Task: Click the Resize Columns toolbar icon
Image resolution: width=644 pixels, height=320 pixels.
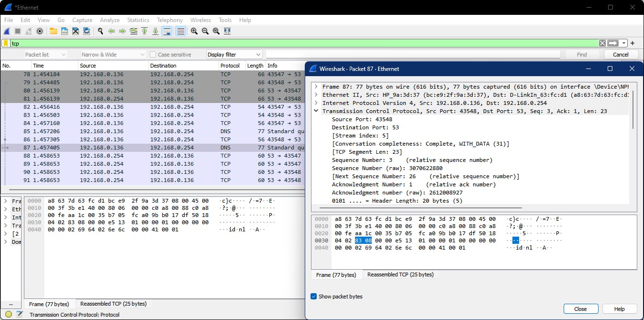Action: click(227, 31)
